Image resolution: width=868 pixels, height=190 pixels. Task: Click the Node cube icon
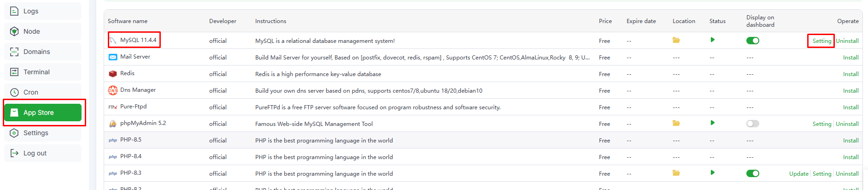pyautogui.click(x=14, y=31)
